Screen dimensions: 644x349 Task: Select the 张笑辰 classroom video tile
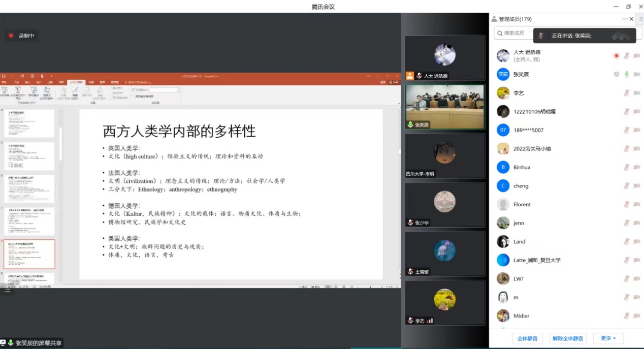click(x=445, y=107)
